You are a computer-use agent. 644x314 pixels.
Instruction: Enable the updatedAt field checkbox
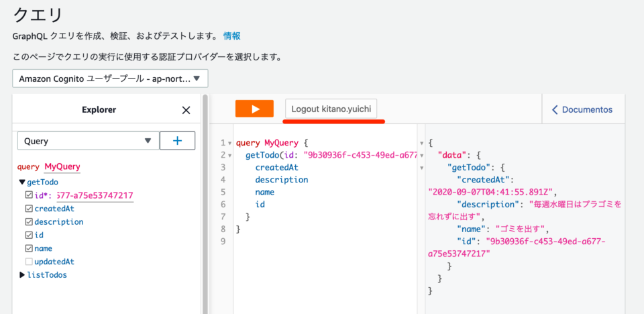pyautogui.click(x=28, y=262)
